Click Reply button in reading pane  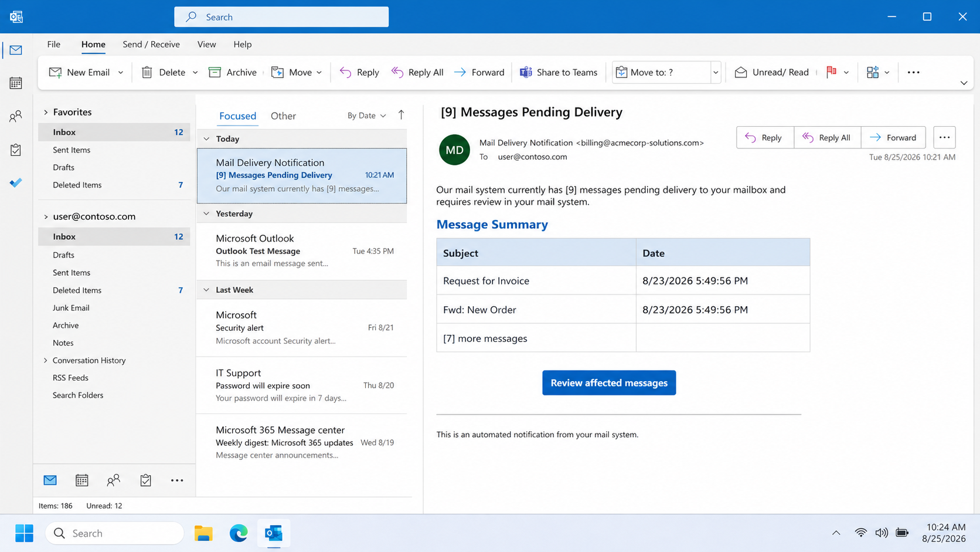click(765, 137)
